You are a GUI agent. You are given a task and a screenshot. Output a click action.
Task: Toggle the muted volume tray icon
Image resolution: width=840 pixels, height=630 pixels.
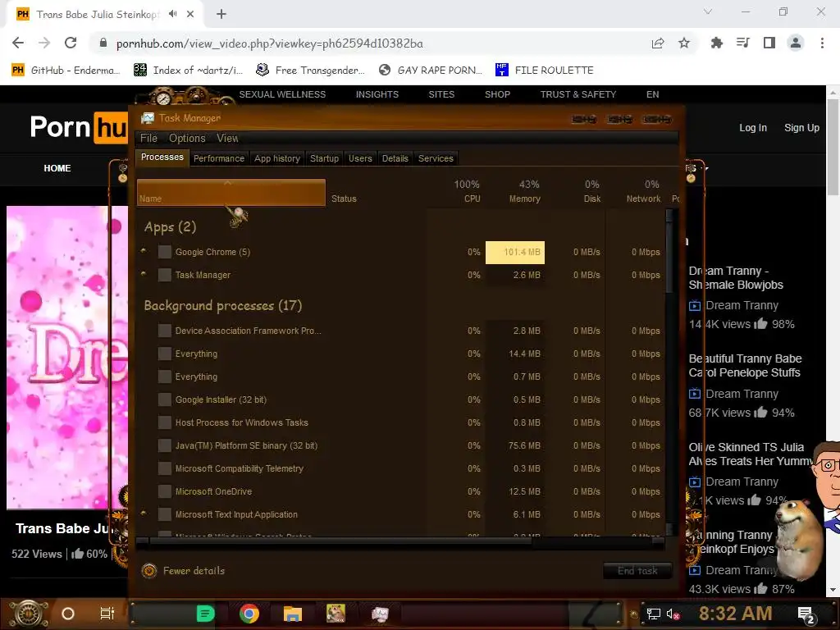(x=673, y=614)
